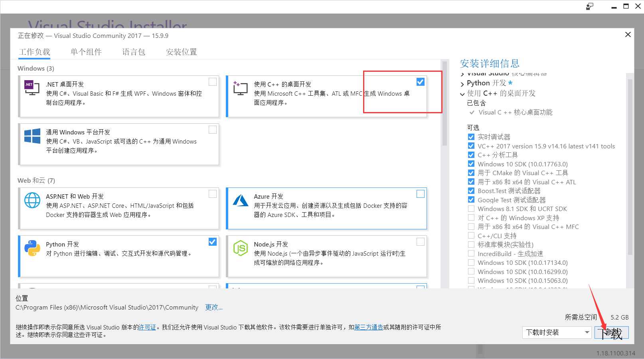Viewport: 644px width, 359px height.
Task: Check the ASP.NET 和 Web 开发 checkbox
Action: pos(213,194)
